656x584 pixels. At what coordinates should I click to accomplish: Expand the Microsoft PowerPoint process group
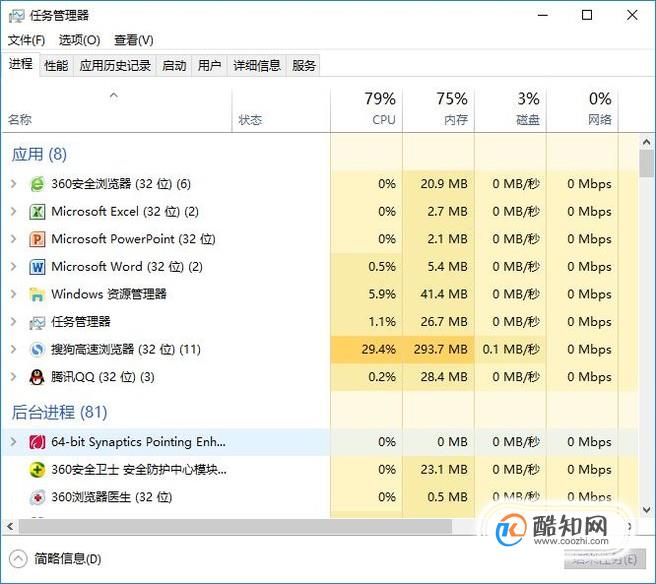[x=13, y=239]
